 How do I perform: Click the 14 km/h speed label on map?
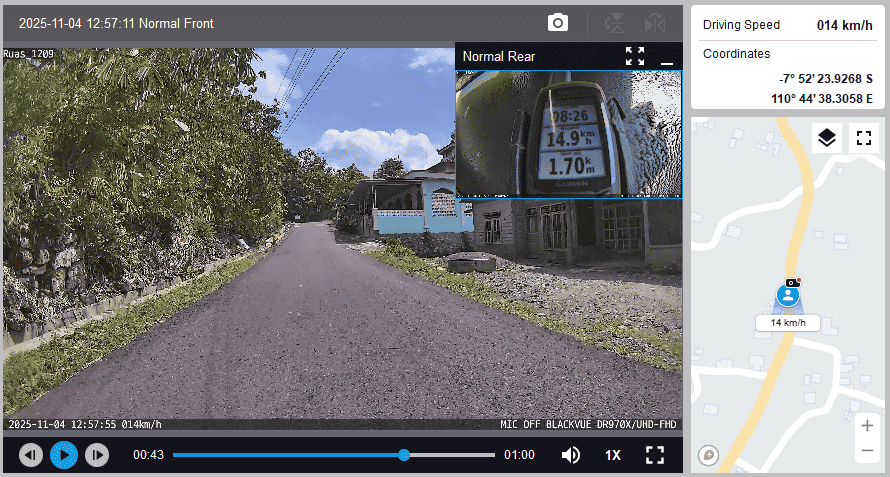788,323
